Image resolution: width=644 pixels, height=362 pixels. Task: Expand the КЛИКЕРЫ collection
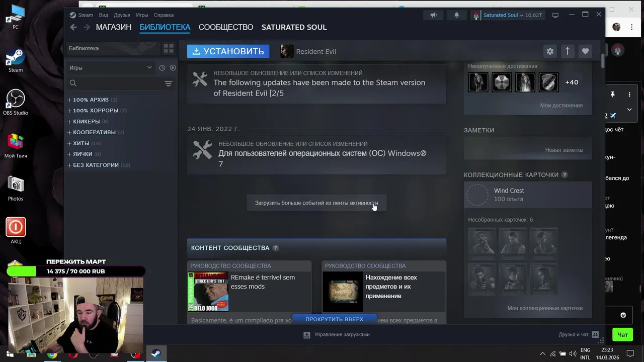pos(69,122)
